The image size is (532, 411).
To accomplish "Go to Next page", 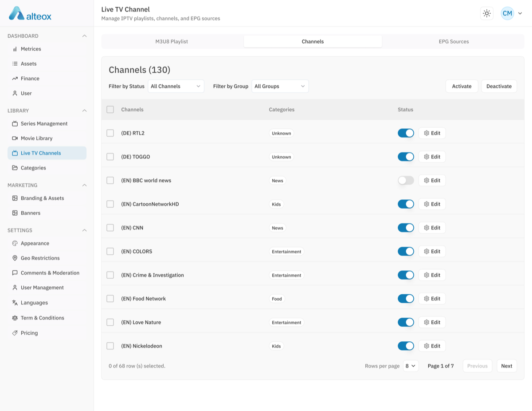I will pyautogui.click(x=507, y=366).
